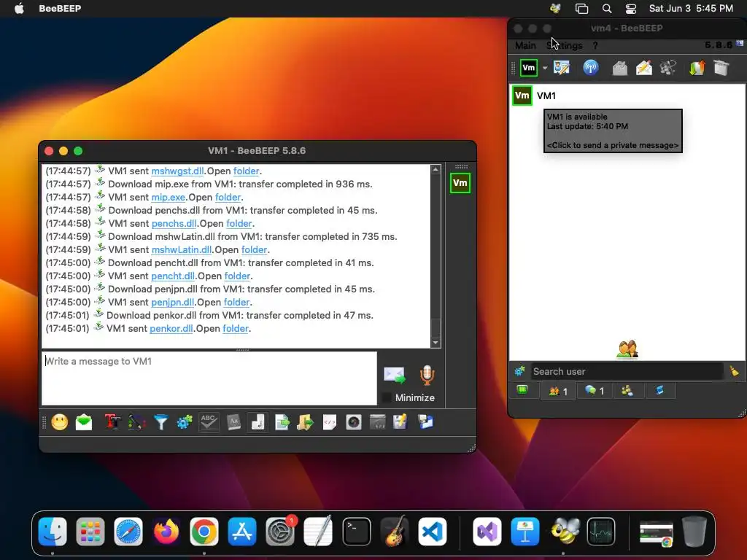Click the send message envelope button

(x=395, y=376)
